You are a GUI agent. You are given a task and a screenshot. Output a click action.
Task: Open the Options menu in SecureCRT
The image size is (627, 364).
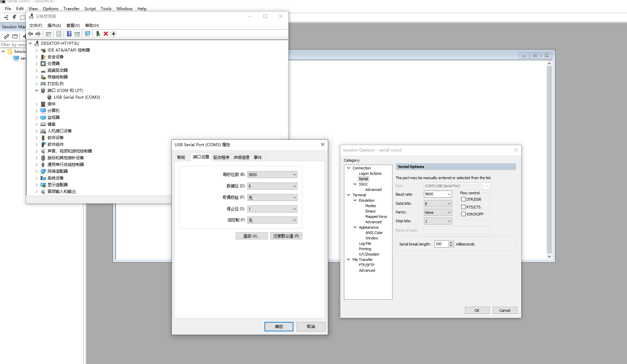click(51, 9)
